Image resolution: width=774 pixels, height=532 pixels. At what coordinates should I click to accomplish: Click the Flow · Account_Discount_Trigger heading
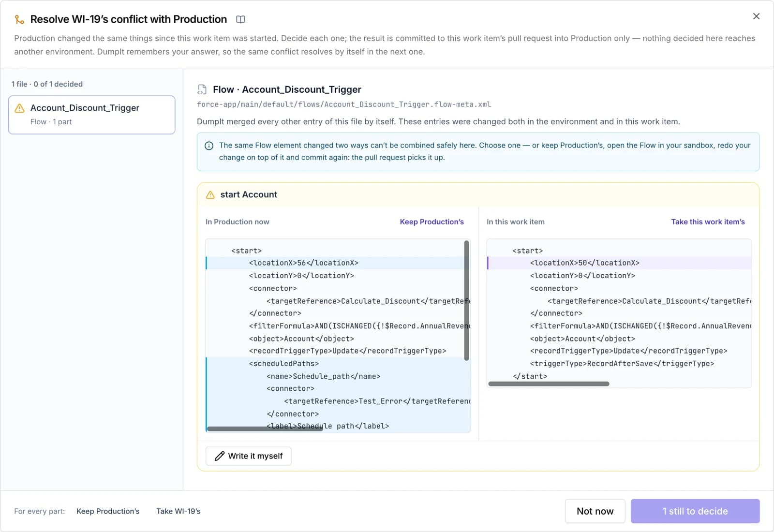(287, 89)
